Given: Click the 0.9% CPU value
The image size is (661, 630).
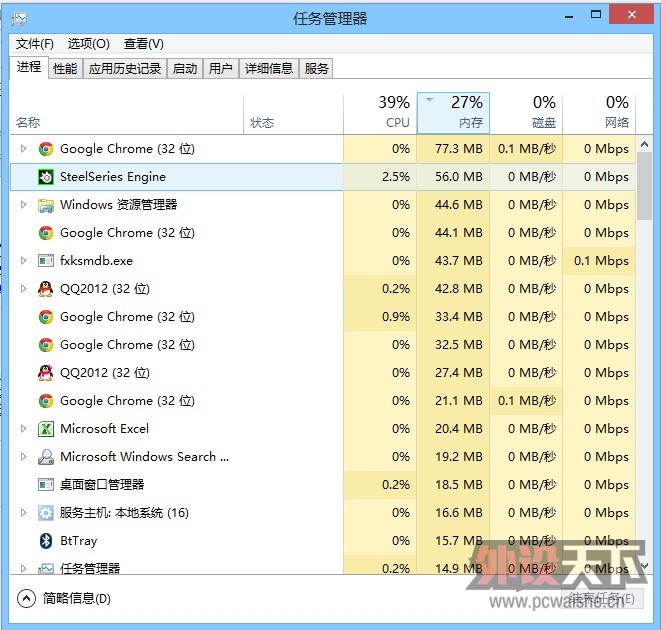Looking at the screenshot, I should click(396, 317).
